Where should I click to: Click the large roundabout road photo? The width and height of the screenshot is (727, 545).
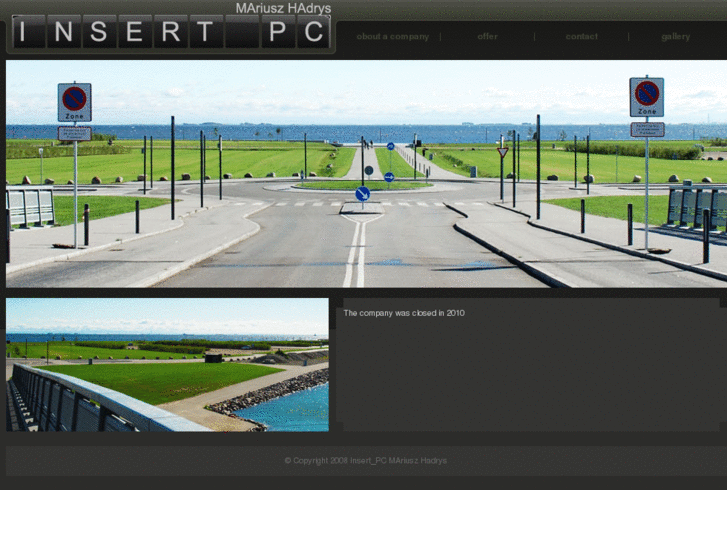point(366,173)
